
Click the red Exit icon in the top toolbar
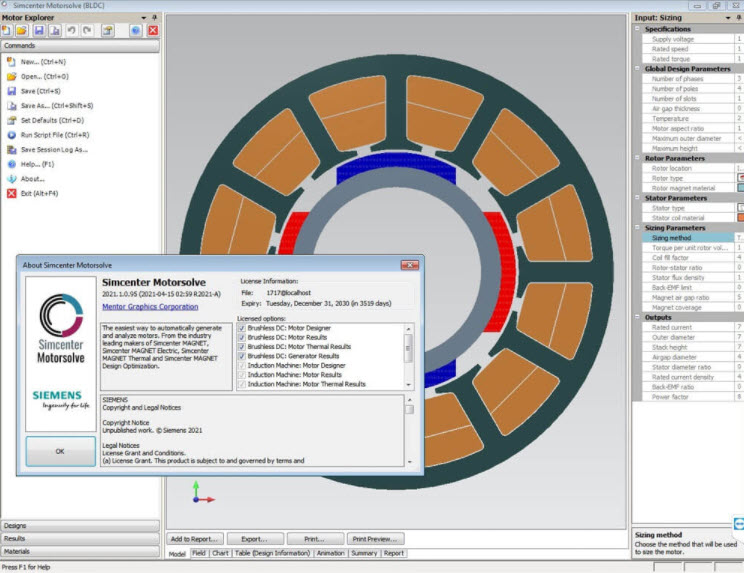click(x=153, y=31)
